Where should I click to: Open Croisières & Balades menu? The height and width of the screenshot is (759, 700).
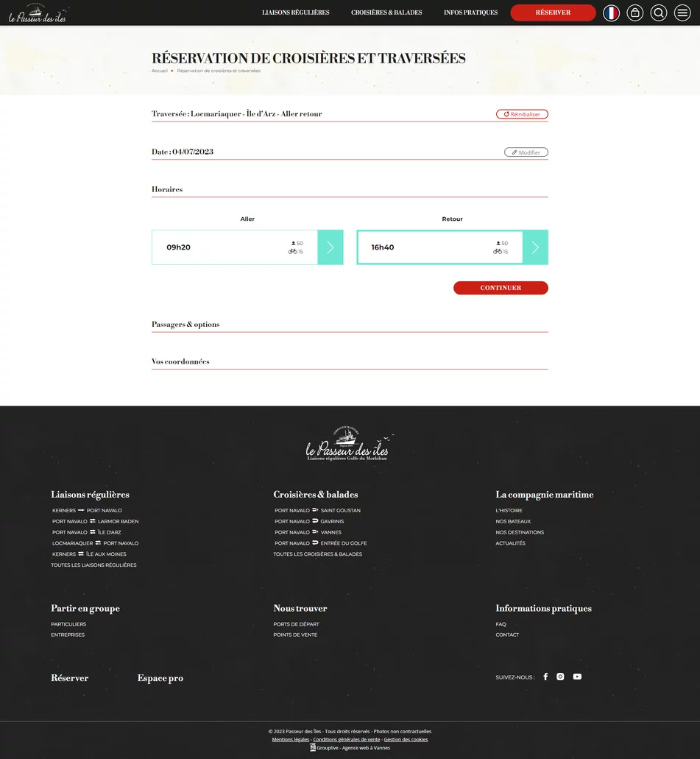pos(386,13)
